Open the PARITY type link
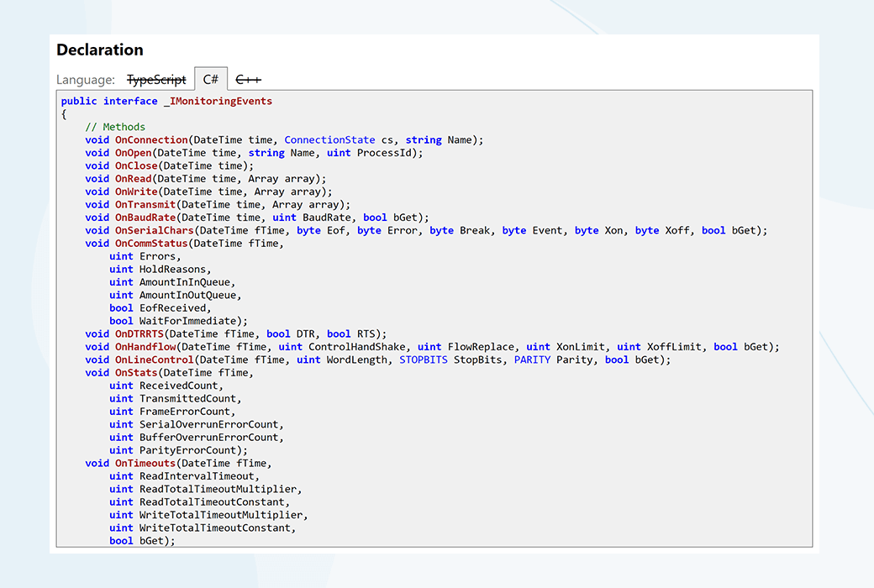 [532, 360]
